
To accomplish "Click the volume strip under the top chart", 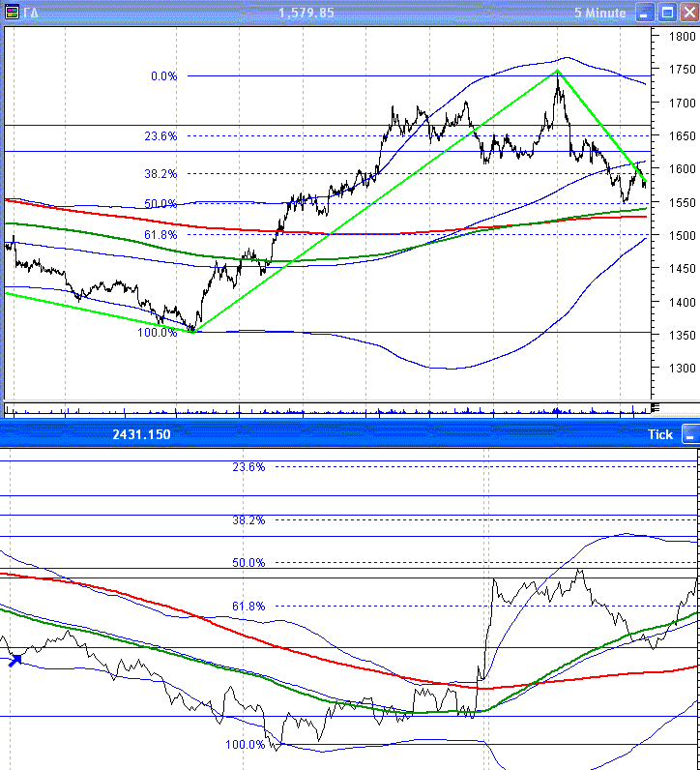I will pyautogui.click(x=327, y=409).
